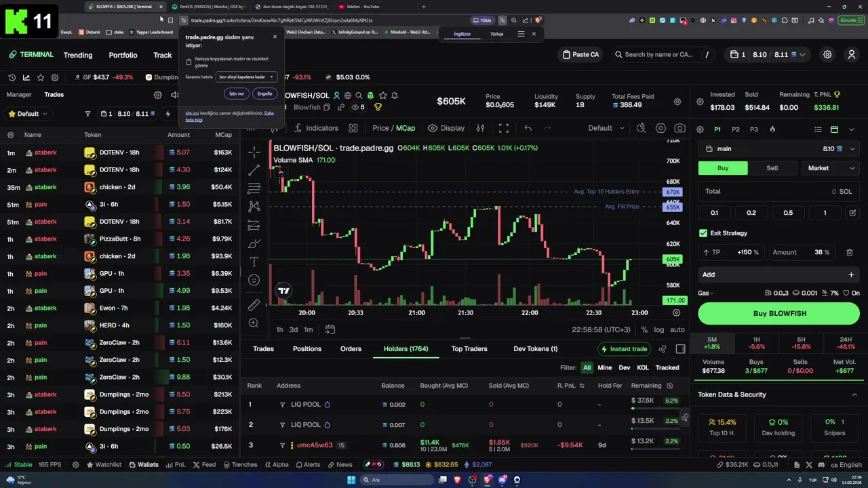
Task: Open wallet filter funnel in Trades panel
Action: [x=87, y=114]
